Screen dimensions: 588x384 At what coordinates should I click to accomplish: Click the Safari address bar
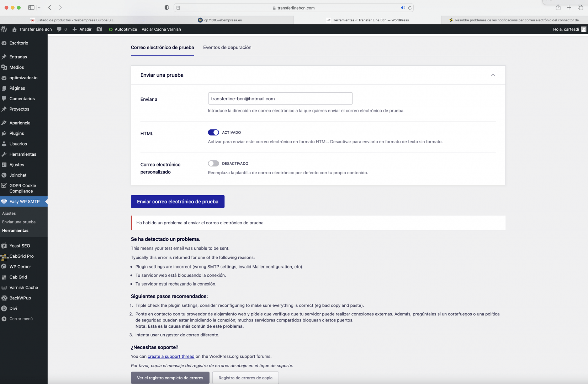pyautogui.click(x=293, y=8)
